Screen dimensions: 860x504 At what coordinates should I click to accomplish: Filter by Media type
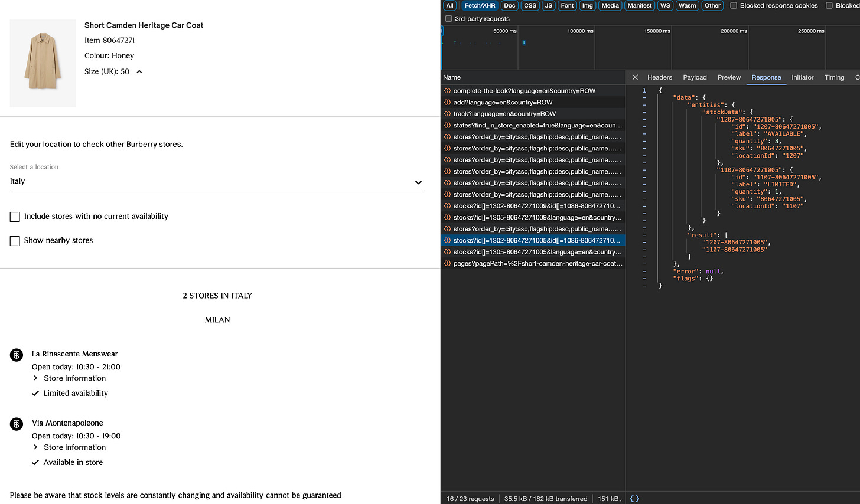610,5
